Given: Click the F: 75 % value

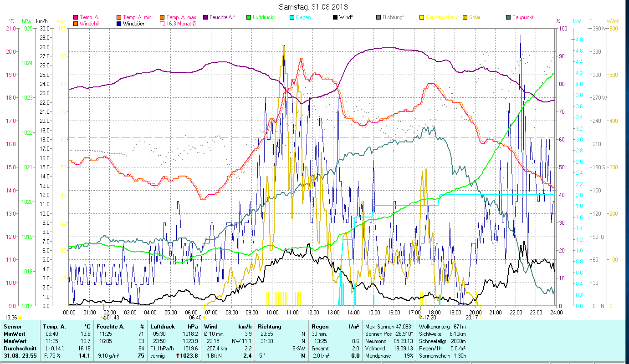Looking at the screenshot, I should click(x=52, y=356).
